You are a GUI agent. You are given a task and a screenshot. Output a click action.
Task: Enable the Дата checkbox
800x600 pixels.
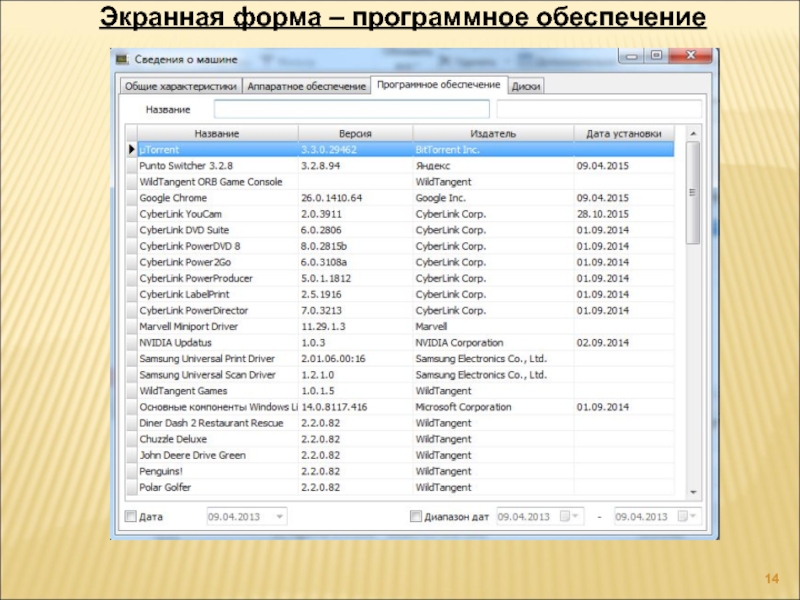pyautogui.click(x=128, y=517)
